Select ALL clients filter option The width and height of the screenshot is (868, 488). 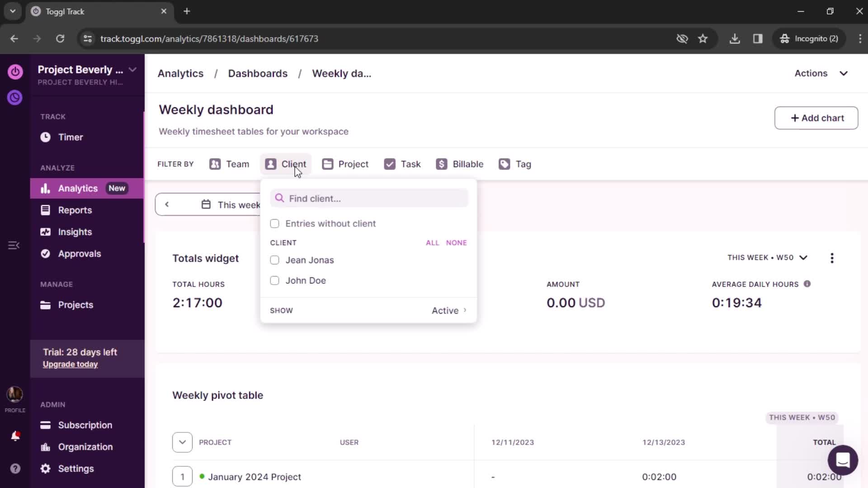coord(432,243)
